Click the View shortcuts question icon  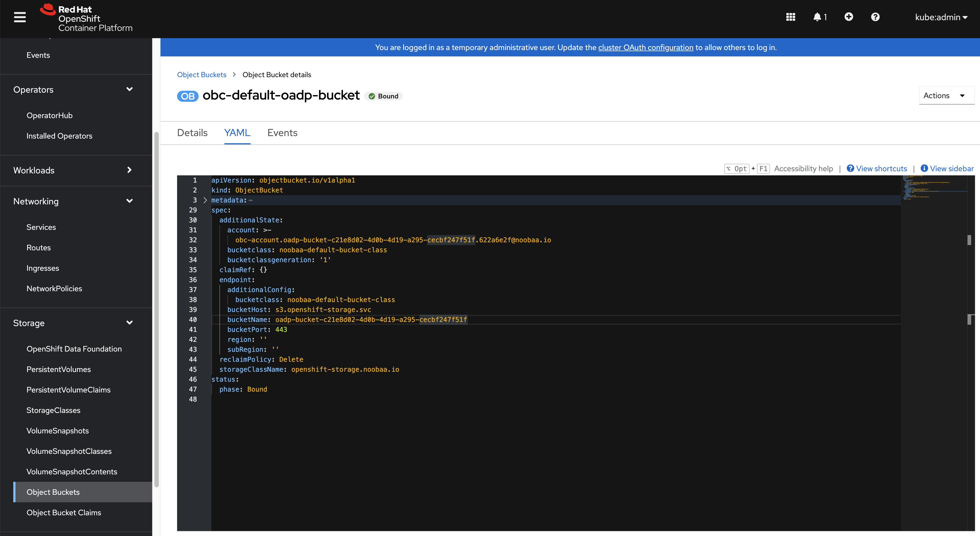850,168
